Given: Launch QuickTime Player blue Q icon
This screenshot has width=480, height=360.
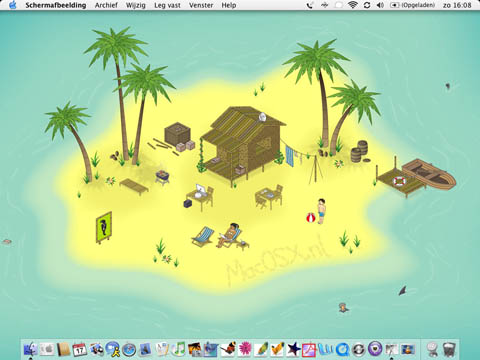Looking at the screenshot, I should coord(342,349).
